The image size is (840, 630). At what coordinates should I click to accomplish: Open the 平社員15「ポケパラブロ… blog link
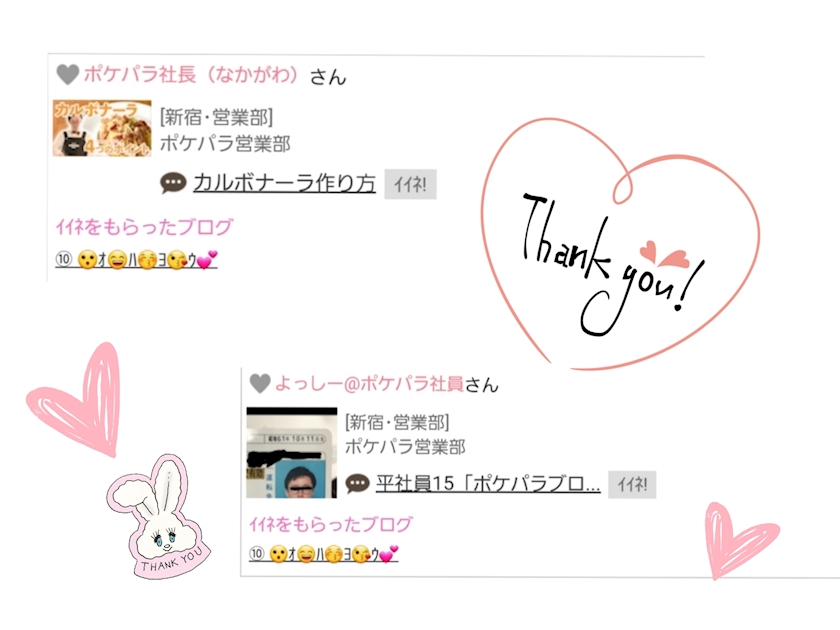click(488, 484)
